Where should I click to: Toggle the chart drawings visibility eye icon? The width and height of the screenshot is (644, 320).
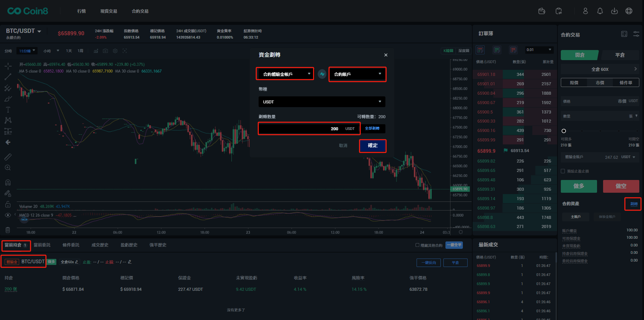click(x=8, y=215)
